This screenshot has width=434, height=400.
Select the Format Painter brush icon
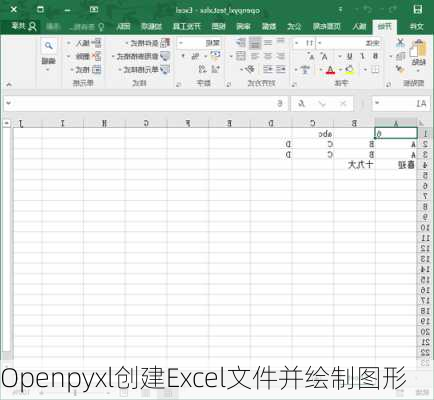pos(401,69)
